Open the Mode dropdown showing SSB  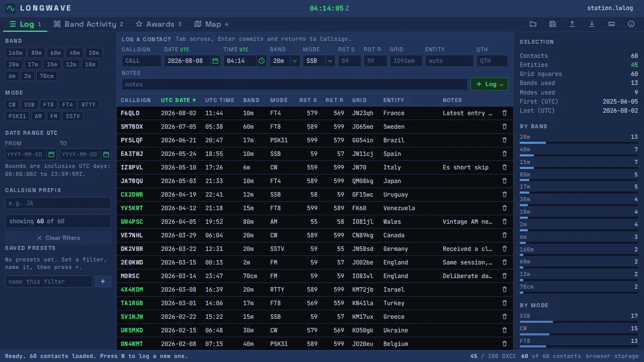[x=319, y=61]
